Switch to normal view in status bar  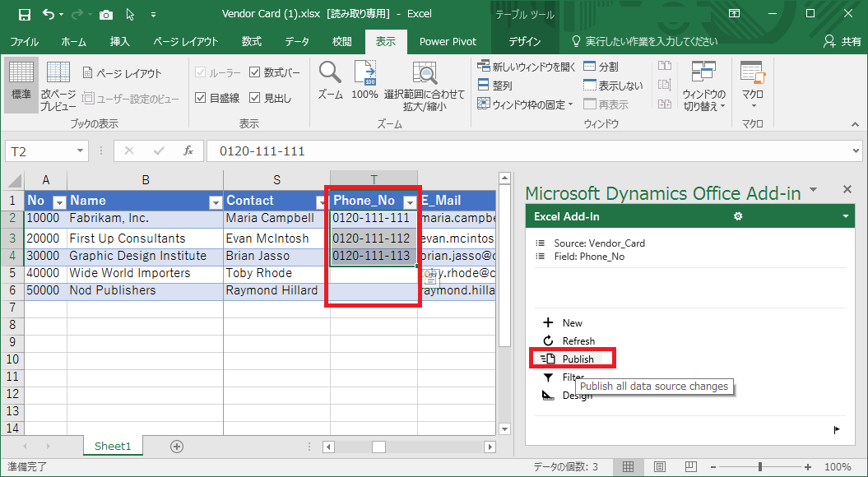(x=628, y=467)
